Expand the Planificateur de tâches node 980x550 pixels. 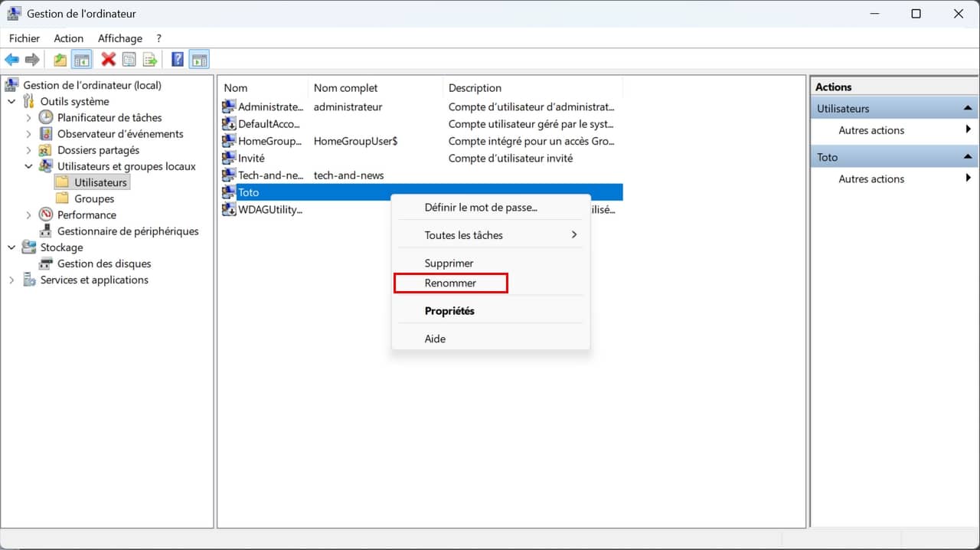click(29, 118)
